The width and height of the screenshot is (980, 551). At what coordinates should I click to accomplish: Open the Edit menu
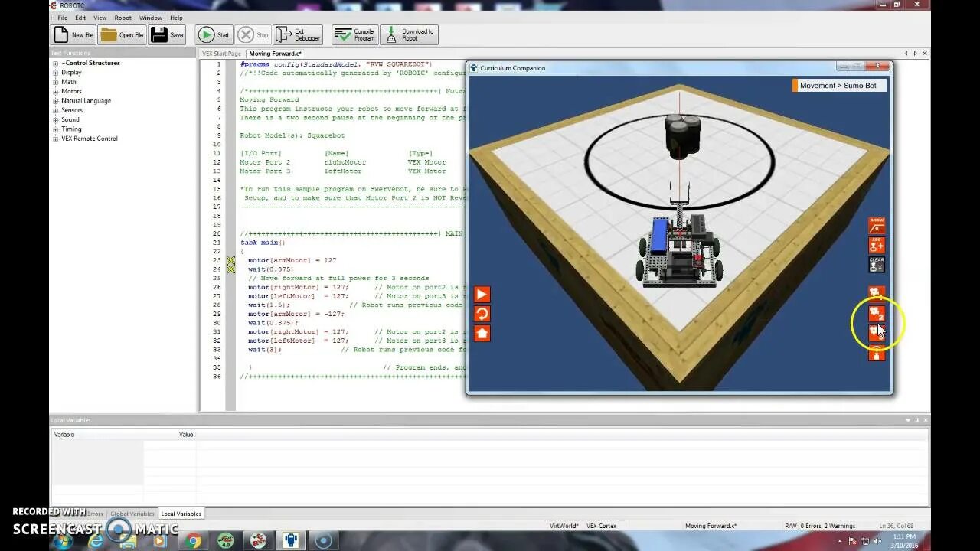click(80, 18)
